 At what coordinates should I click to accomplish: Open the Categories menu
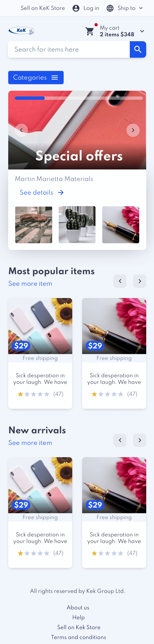(x=36, y=78)
